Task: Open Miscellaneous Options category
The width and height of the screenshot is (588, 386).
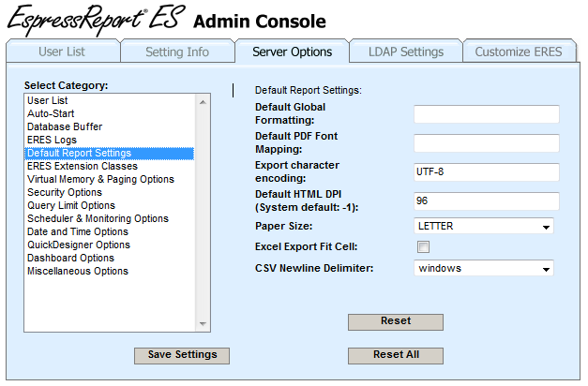Action: click(110, 271)
